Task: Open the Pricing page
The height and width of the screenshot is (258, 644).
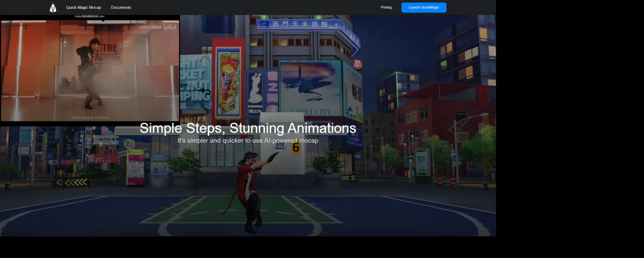Action: (x=386, y=8)
